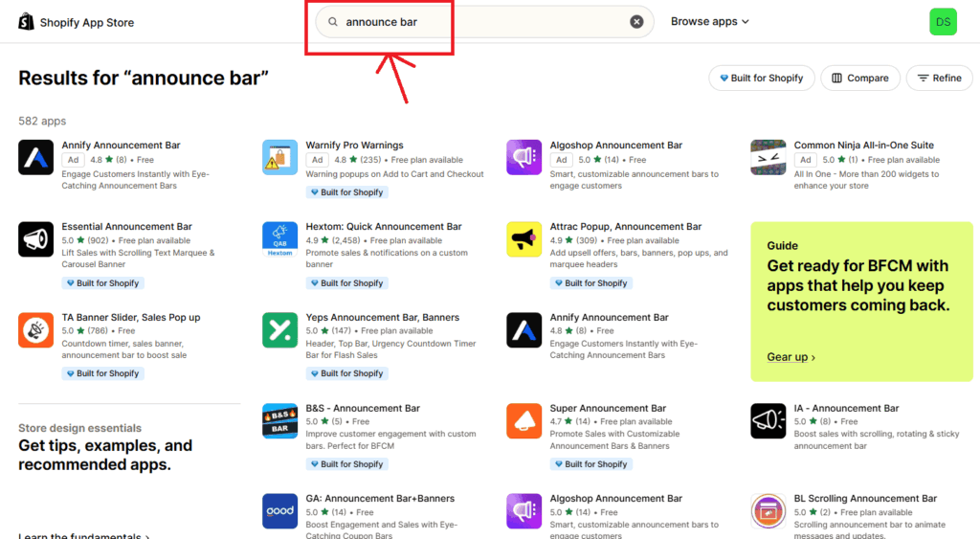The height and width of the screenshot is (539, 980).
Task: Open Warnify Pro Warnings app icon
Action: pyautogui.click(x=280, y=157)
